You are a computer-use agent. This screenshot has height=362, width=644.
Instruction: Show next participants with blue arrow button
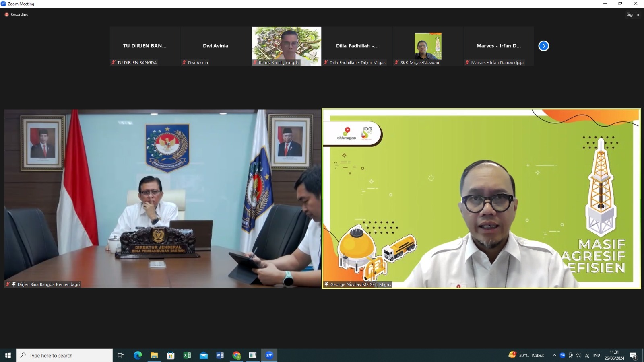543,46
